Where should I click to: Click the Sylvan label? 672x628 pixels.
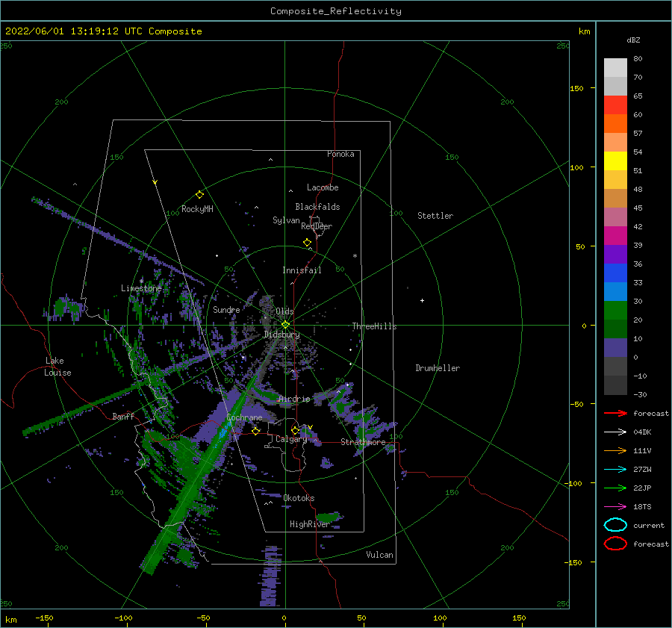click(x=286, y=220)
